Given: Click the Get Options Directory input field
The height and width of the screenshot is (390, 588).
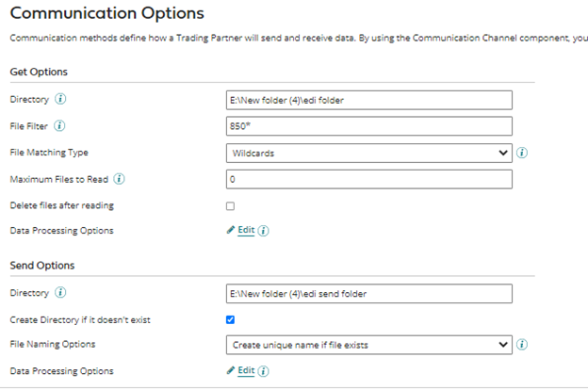Looking at the screenshot, I should click(369, 100).
